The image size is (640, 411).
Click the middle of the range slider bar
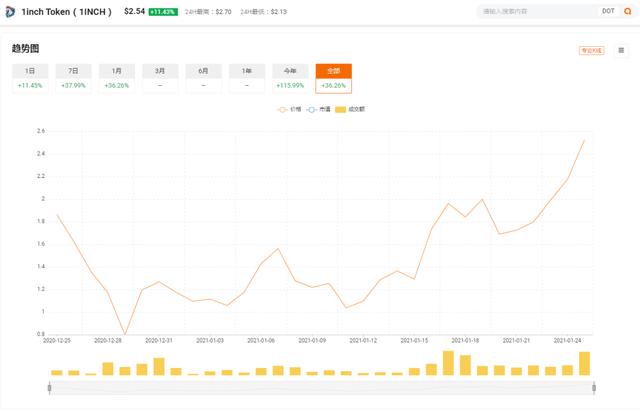pyautogui.click(x=322, y=388)
